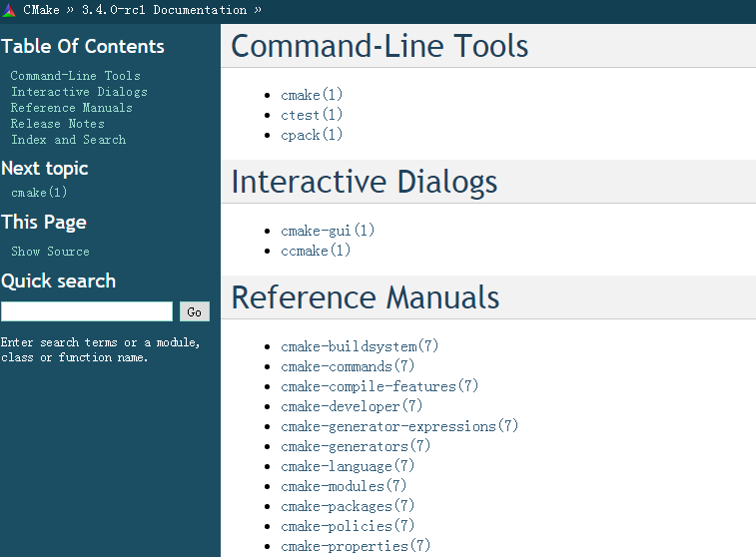This screenshot has height=557, width=756.
Task: Open cmake-modules(7) manual
Action: [x=344, y=486]
